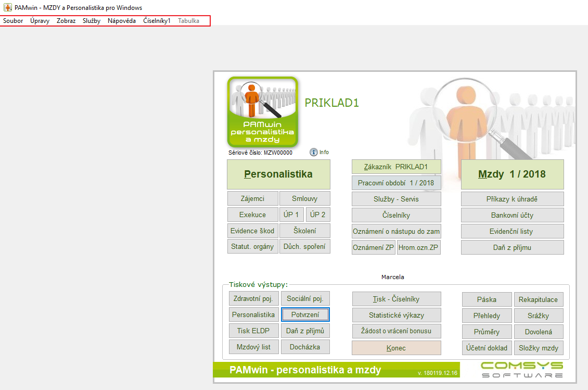Screen dimensions: 588x390
Task: Click the Složky mzdy button
Action: [x=539, y=348]
